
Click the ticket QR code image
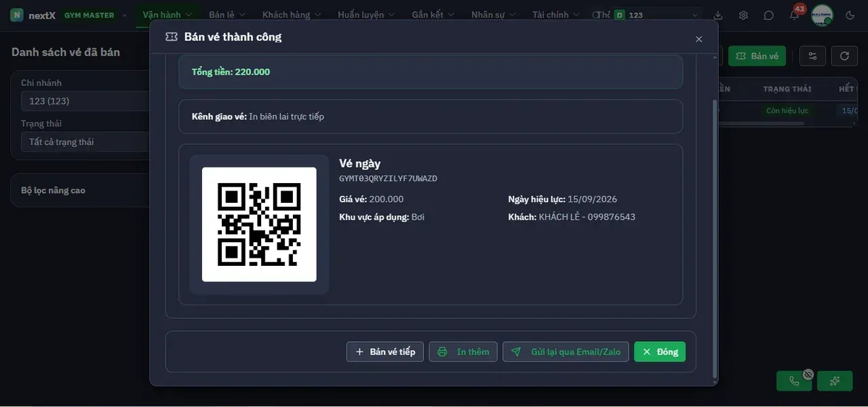pos(259,225)
